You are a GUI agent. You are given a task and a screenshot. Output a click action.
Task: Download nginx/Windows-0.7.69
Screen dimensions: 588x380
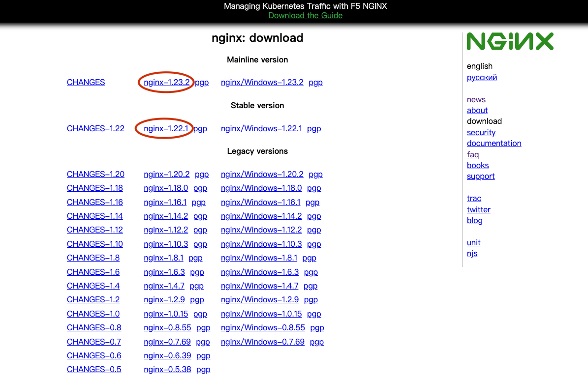[x=262, y=342]
